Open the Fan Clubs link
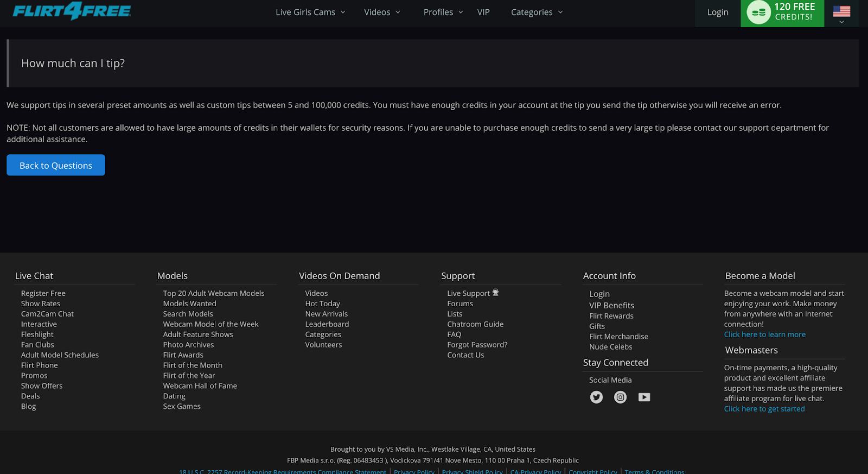Viewport: 868px width, 474px height. coord(38,345)
